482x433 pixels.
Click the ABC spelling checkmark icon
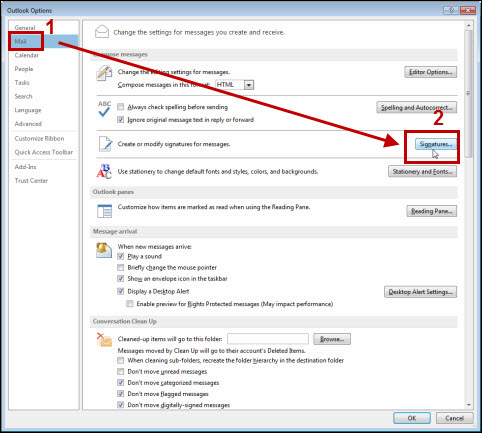(104, 109)
